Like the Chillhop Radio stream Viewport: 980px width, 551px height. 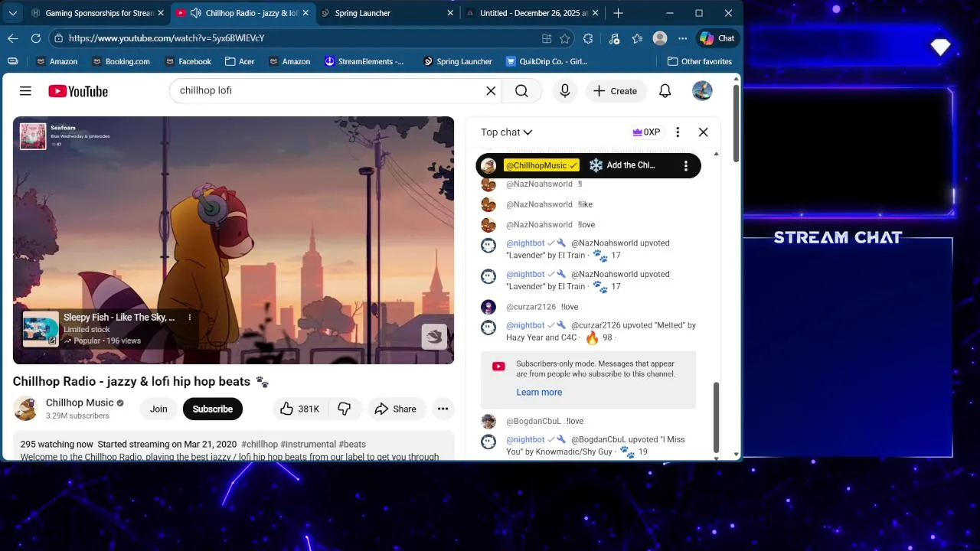coord(299,409)
